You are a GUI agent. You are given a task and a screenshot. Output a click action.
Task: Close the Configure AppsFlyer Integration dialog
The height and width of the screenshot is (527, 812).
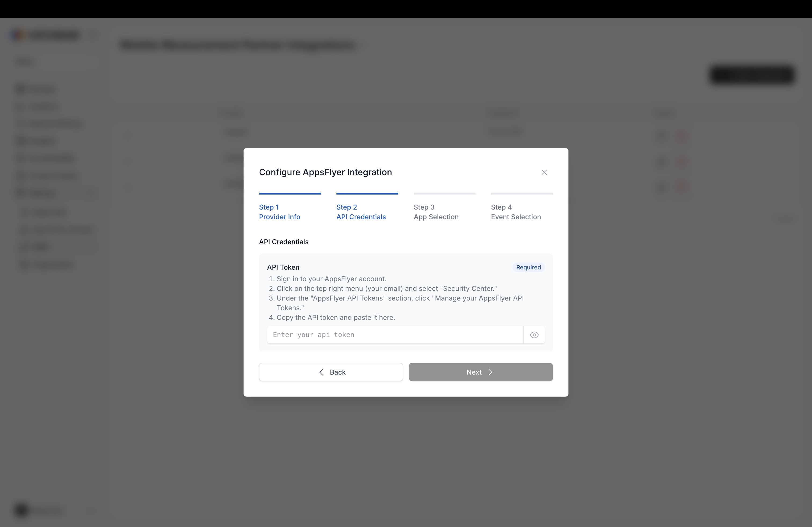click(x=544, y=172)
